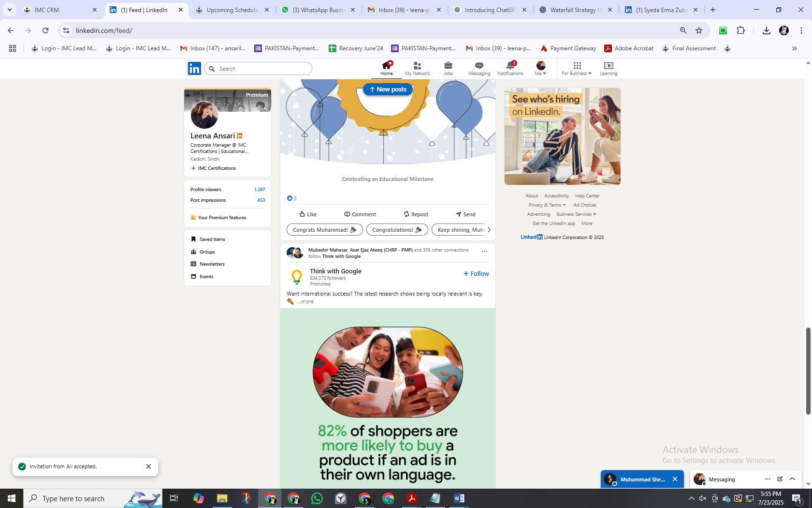Show more quick reply suggestions arrow
812x508 pixels.
488,230
